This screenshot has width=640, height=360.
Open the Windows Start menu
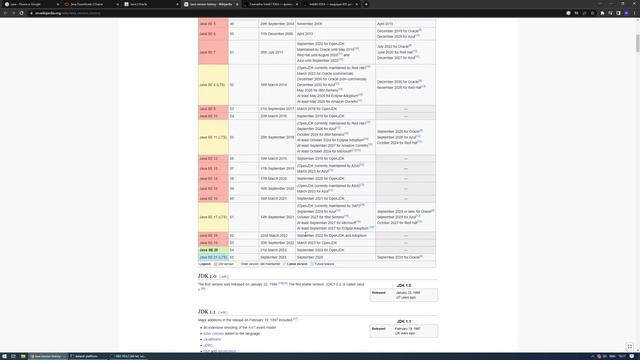[x=4, y=356]
